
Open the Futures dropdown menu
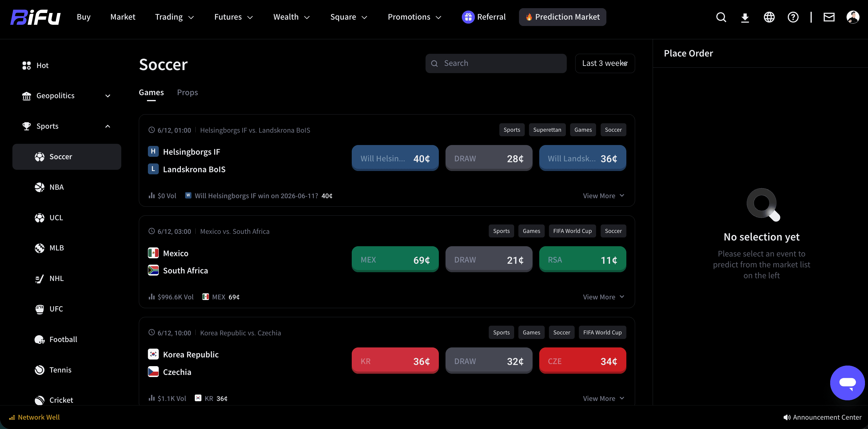point(233,17)
